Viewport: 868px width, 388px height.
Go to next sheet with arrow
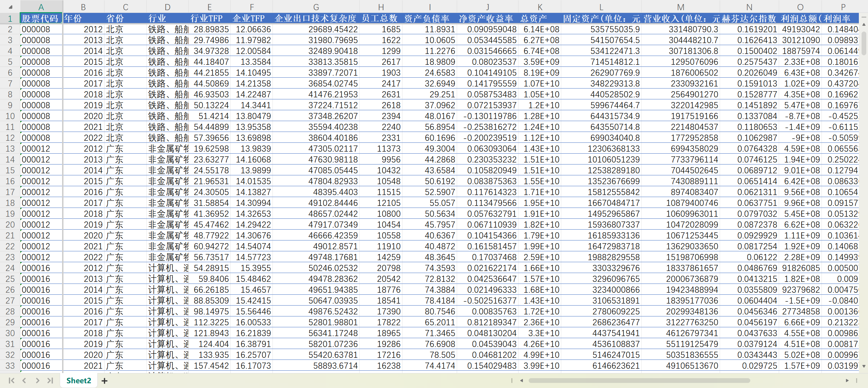(37, 381)
